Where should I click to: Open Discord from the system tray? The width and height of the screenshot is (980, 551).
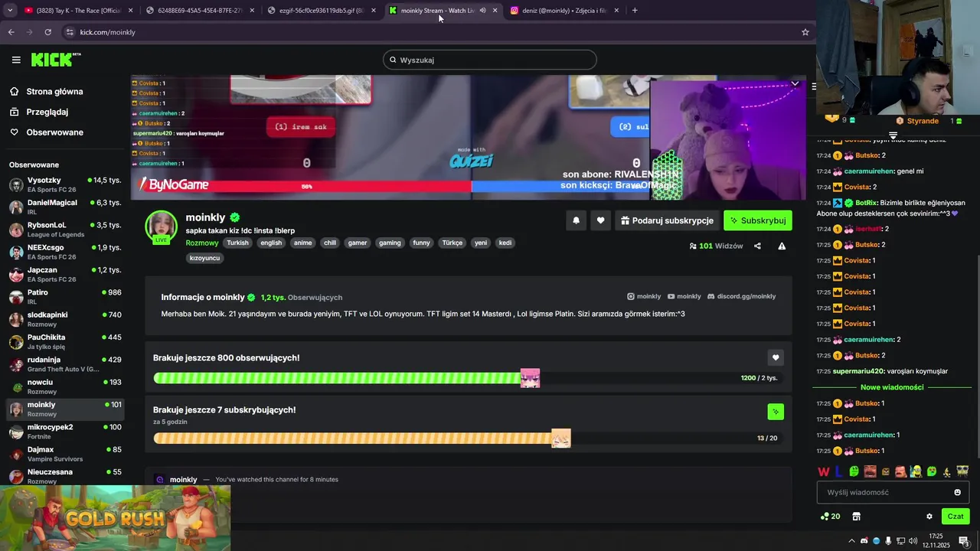[864, 541]
